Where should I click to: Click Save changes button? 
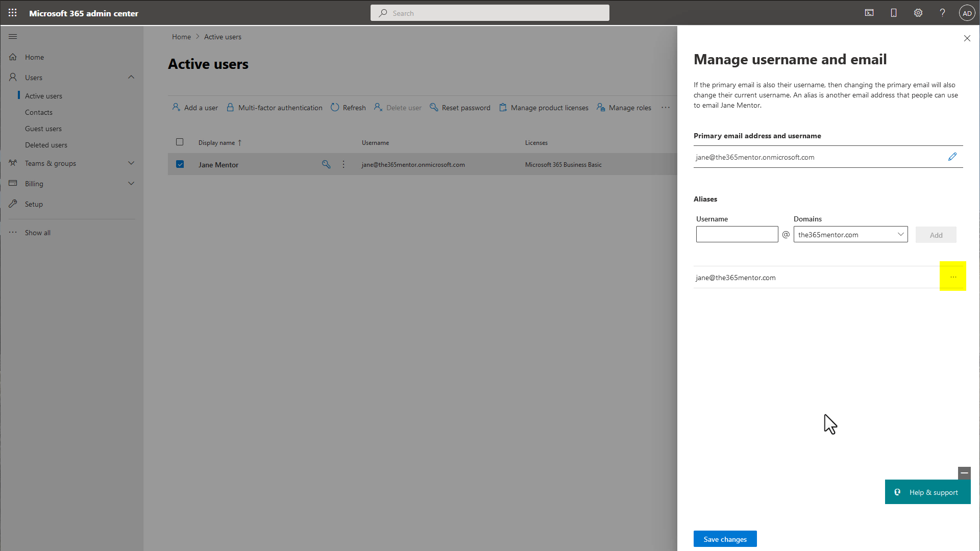click(x=725, y=539)
